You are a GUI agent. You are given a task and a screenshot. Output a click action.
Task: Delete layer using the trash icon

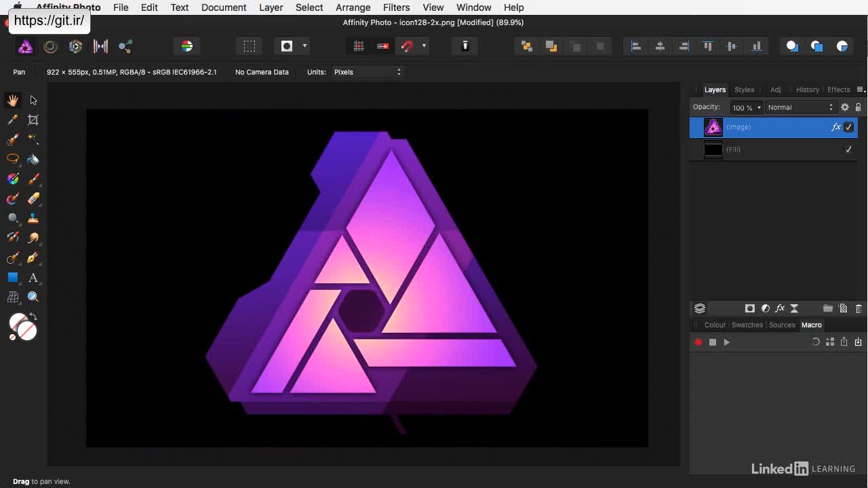[859, 308]
